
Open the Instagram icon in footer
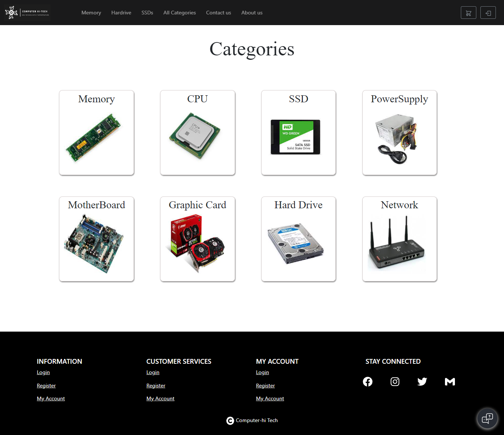(x=395, y=381)
